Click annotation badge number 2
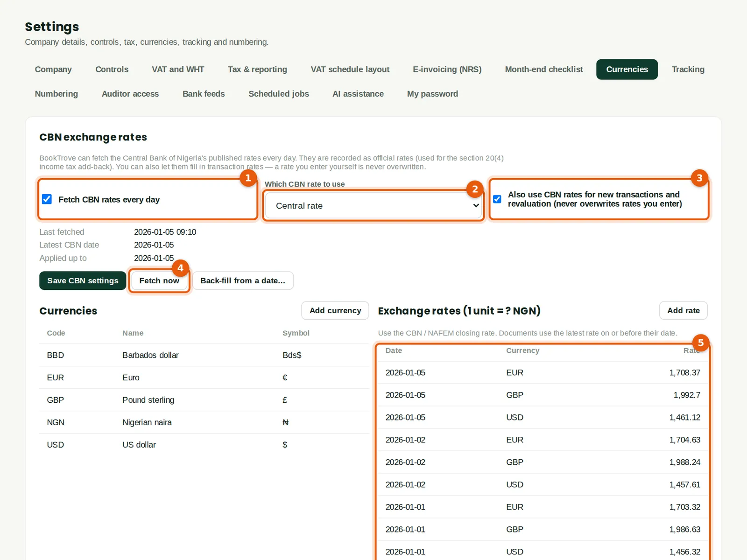 (x=475, y=189)
